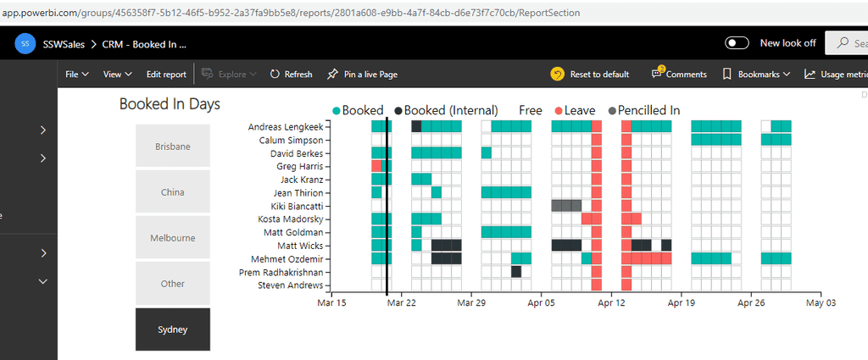Expand the top left sidebar chevron
The width and height of the screenshot is (868, 360).
tap(42, 130)
